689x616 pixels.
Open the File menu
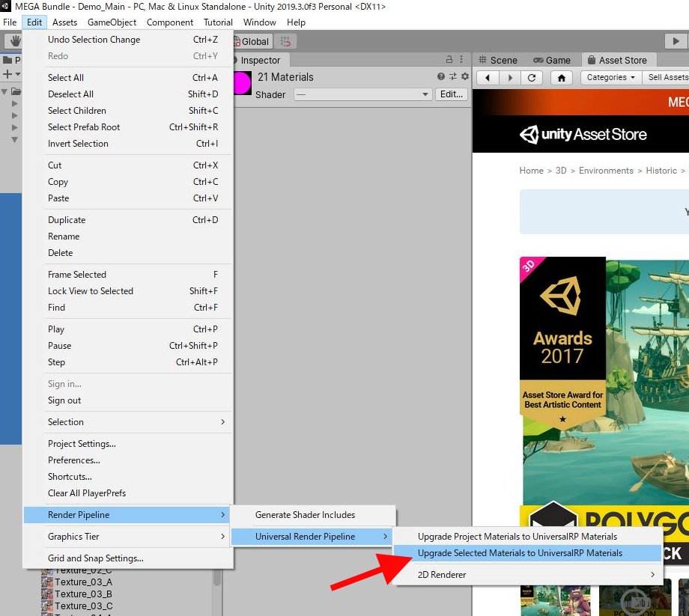(x=10, y=22)
